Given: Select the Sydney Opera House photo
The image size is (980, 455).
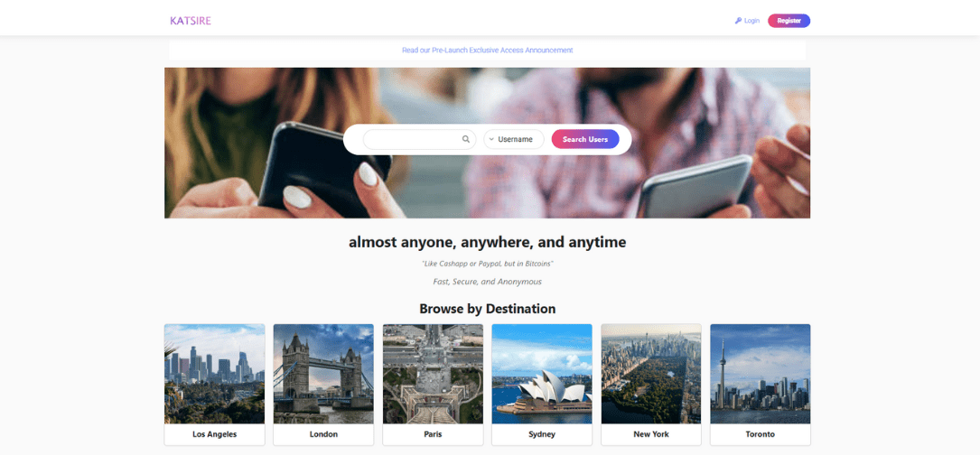Looking at the screenshot, I should tap(542, 374).
